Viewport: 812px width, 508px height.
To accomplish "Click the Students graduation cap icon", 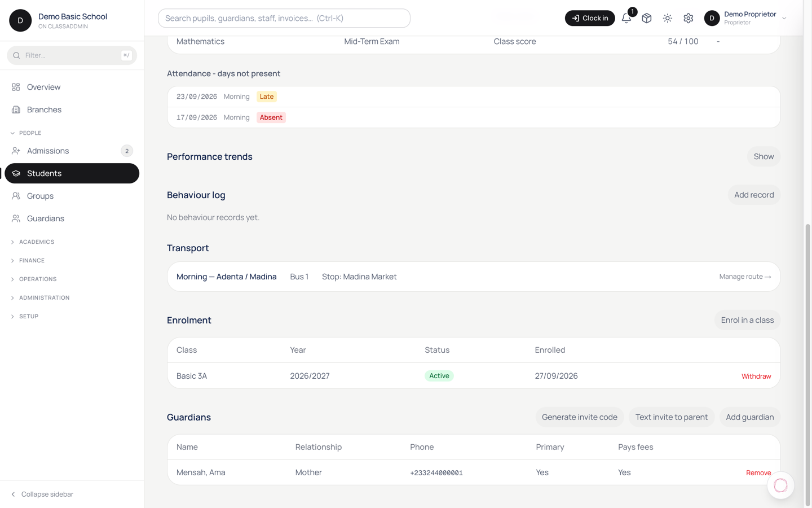I will (16, 173).
